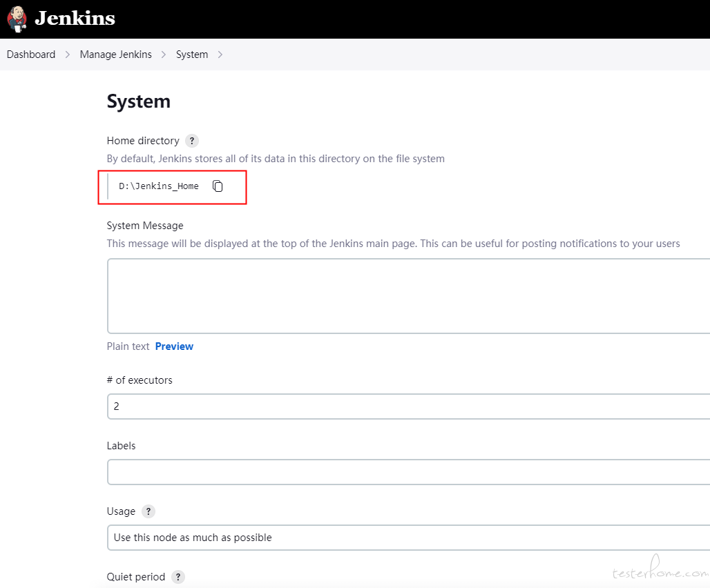
Task: Preview the system message
Action: pyautogui.click(x=174, y=346)
